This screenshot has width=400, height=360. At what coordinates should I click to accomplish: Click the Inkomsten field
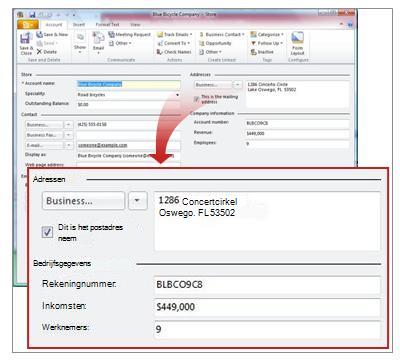267,307
